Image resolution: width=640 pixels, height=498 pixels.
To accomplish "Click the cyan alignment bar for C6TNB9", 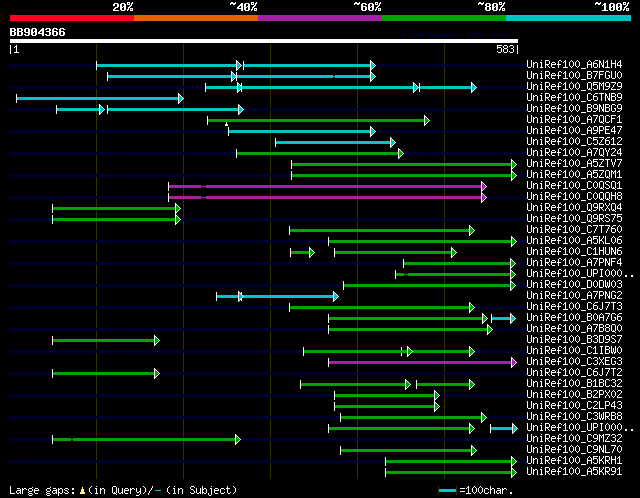I will (100, 98).
